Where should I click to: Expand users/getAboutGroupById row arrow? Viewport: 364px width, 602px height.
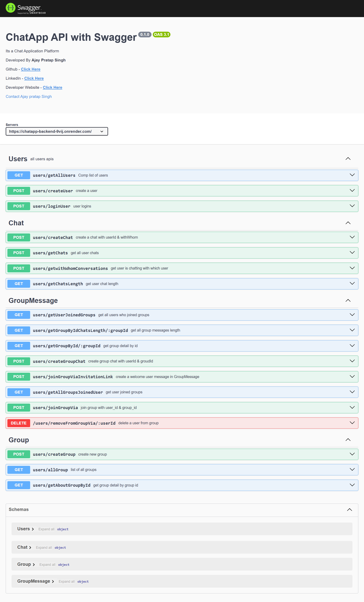click(352, 485)
